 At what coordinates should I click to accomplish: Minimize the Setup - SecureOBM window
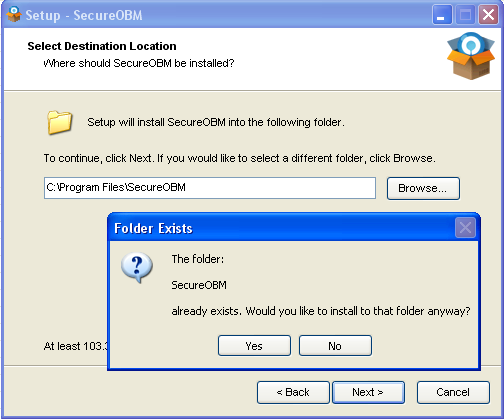pyautogui.click(x=442, y=15)
